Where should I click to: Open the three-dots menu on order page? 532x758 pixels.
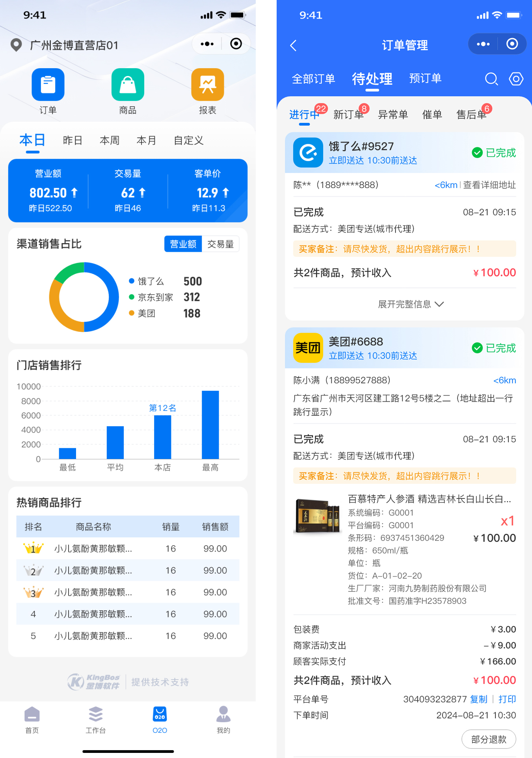(x=483, y=44)
